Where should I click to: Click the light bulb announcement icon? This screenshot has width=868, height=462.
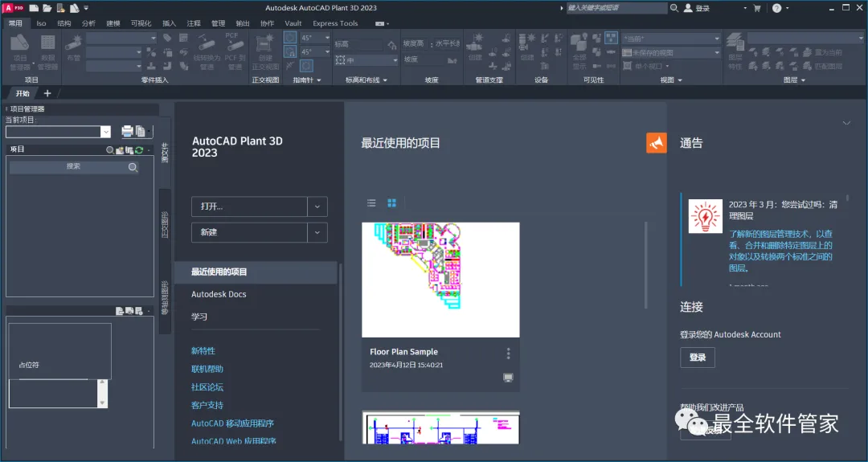pos(706,216)
